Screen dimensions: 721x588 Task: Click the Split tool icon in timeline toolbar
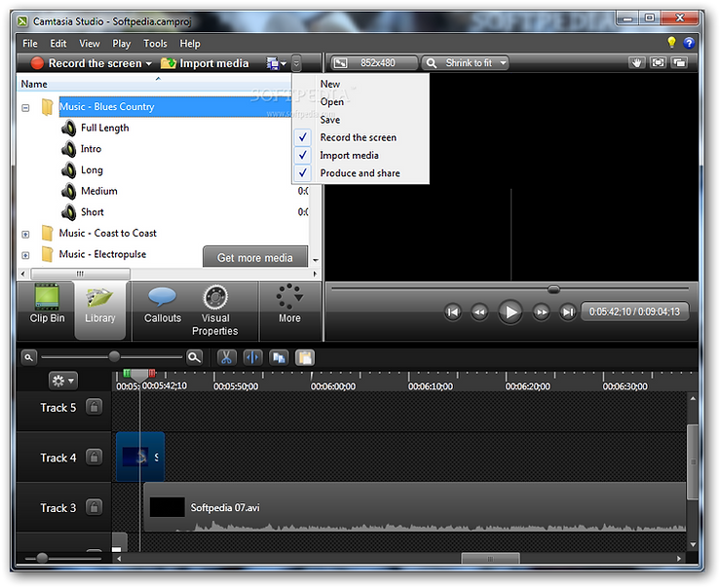click(252, 357)
